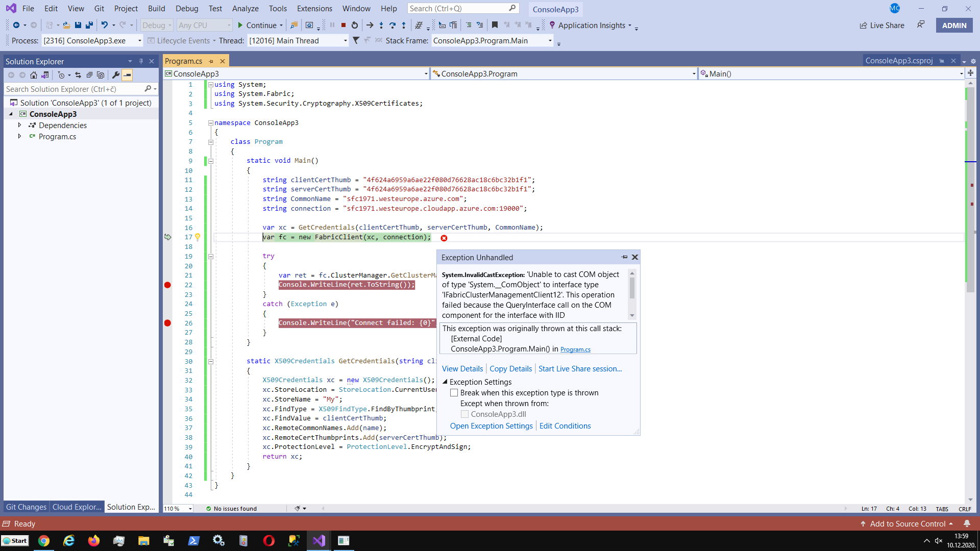The width and height of the screenshot is (980, 551).
Task: Check the ConsoleApp3.dll exception exclusion
Action: (x=465, y=414)
